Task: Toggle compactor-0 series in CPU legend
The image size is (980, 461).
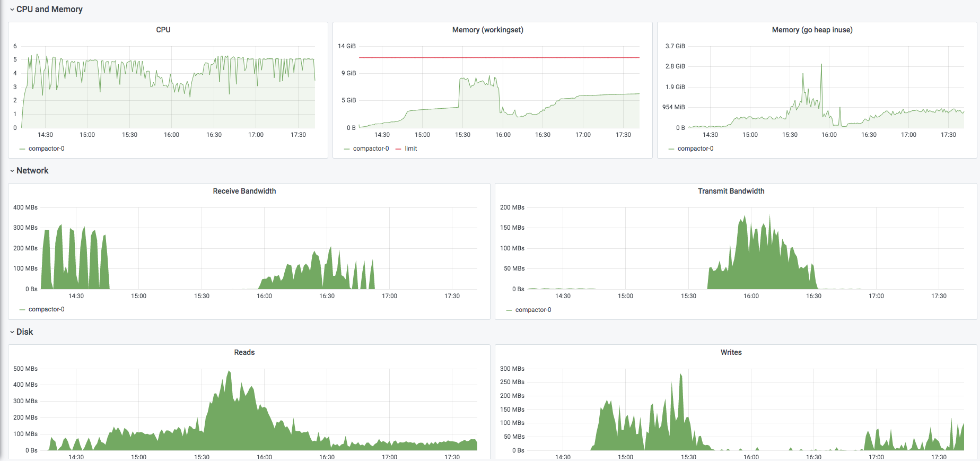Action: pyautogui.click(x=47, y=149)
